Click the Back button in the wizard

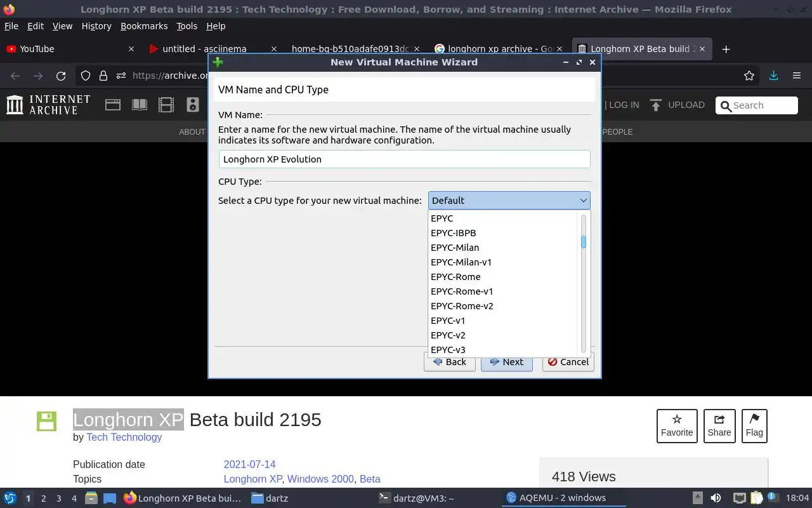click(x=449, y=362)
